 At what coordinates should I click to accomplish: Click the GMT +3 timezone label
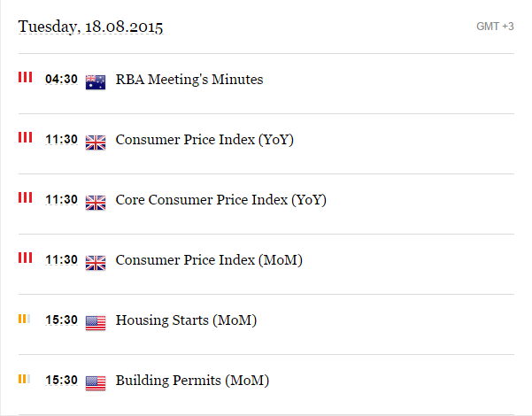click(x=495, y=27)
